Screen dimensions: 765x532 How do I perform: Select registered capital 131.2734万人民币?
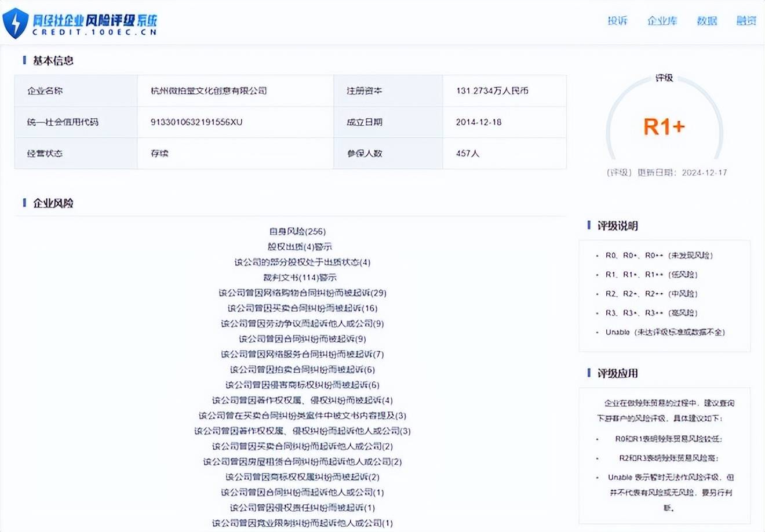[492, 91]
